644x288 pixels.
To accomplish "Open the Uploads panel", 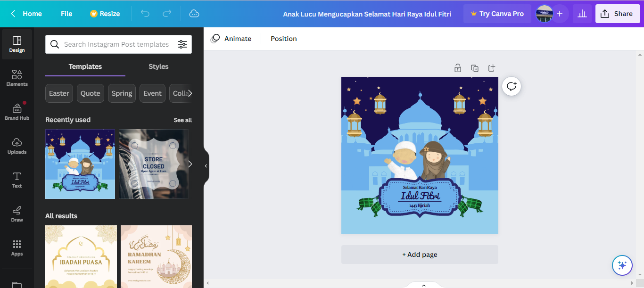I will point(17,146).
